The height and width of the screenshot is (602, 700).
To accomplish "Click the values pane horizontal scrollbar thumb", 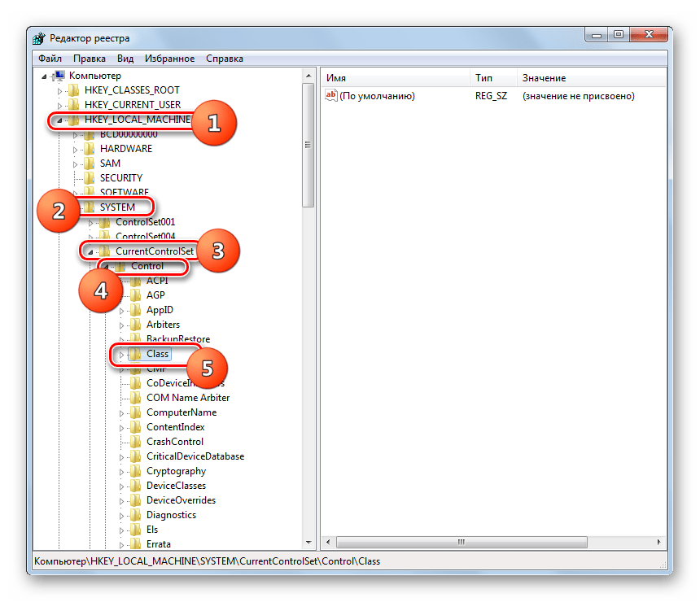I will point(461,542).
